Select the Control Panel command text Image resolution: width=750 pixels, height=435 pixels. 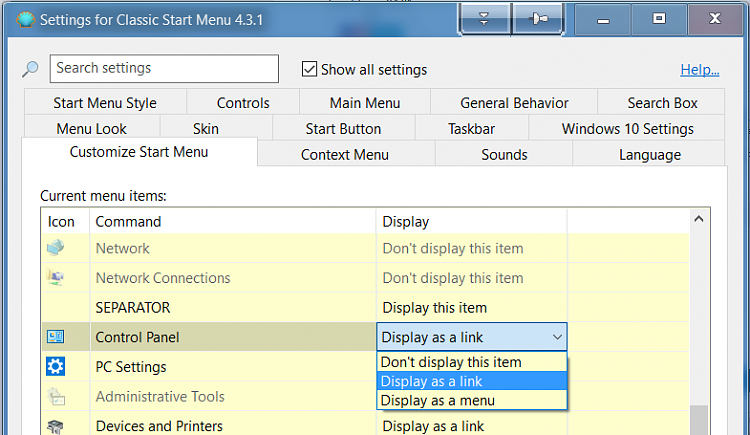pos(137,337)
